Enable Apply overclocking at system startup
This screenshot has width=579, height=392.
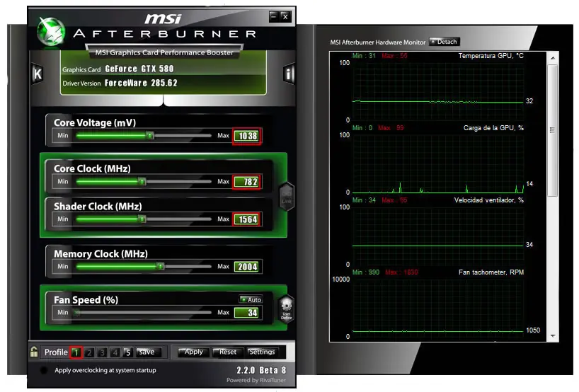[44, 370]
